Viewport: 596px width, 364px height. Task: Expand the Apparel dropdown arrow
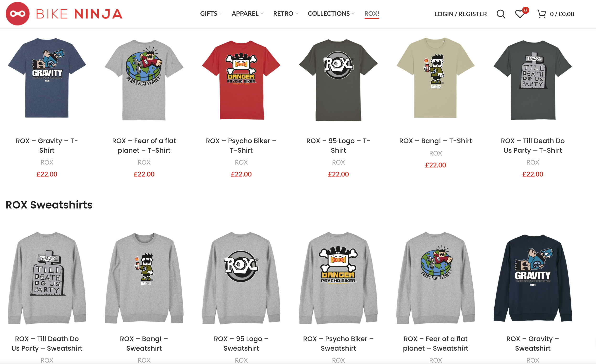point(262,14)
